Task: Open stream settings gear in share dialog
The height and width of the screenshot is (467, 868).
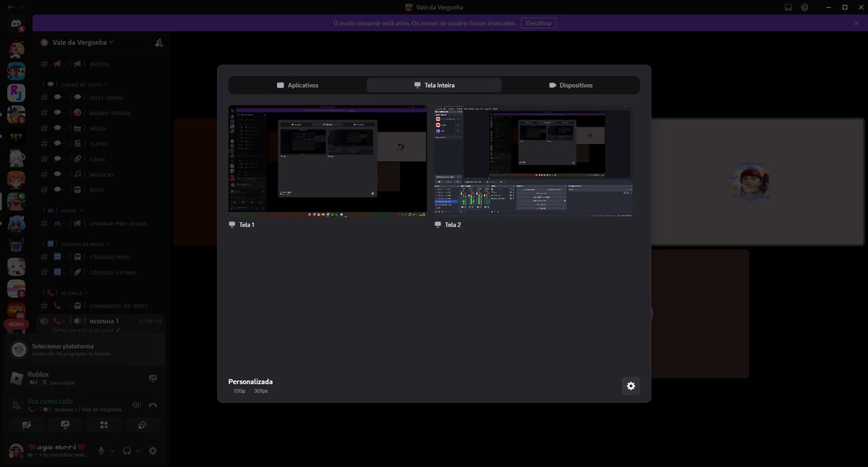Action: [631, 386]
